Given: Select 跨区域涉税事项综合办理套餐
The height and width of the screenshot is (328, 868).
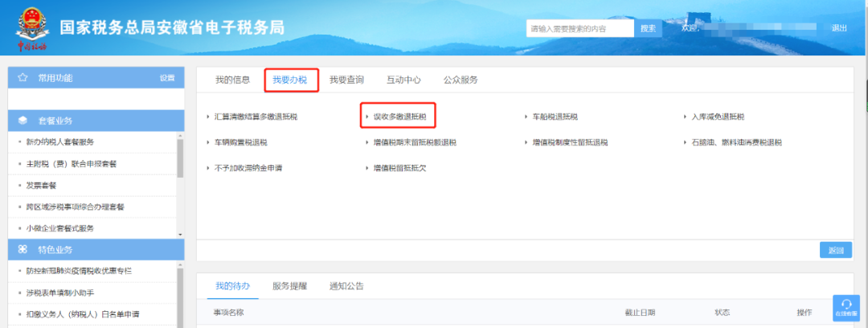Looking at the screenshot, I should (x=75, y=207).
